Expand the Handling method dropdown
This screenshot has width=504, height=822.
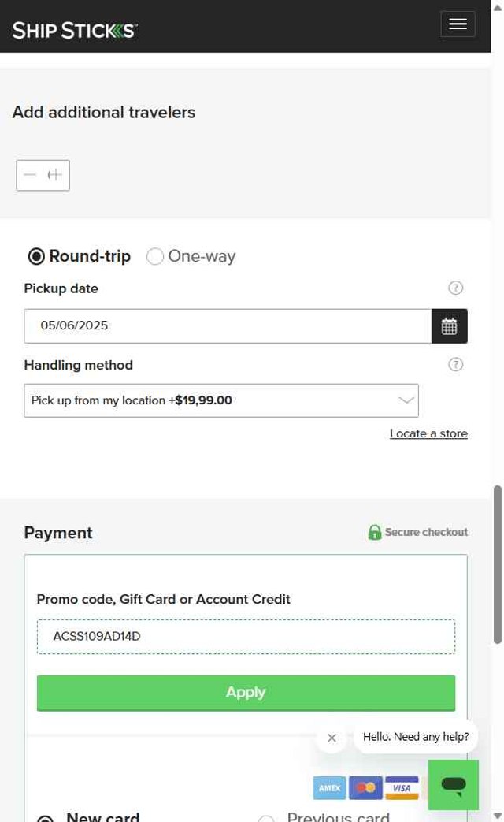[221, 400]
